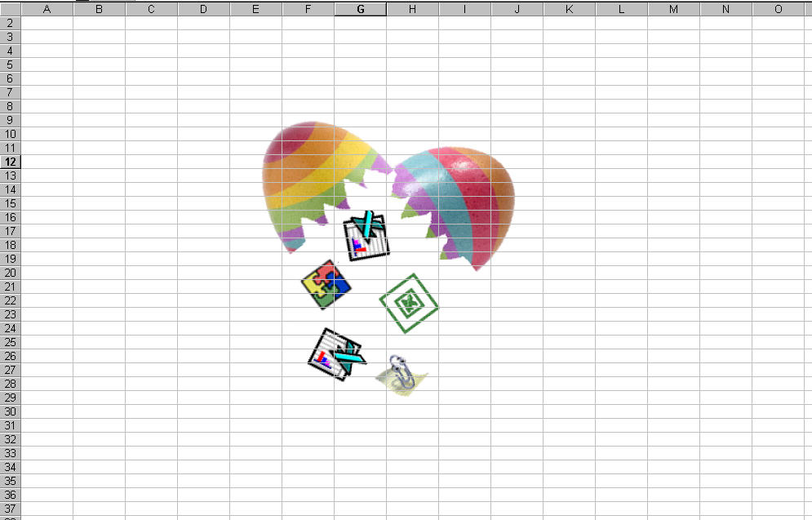Select row 28 header
Viewport: 812px width, 520px height.
point(11,384)
